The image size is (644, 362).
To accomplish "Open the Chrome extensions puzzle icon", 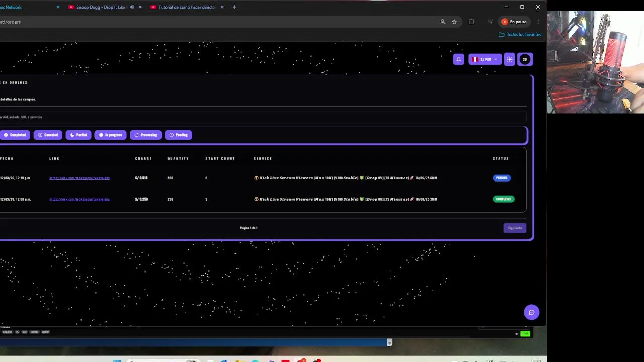I will 471,22.
